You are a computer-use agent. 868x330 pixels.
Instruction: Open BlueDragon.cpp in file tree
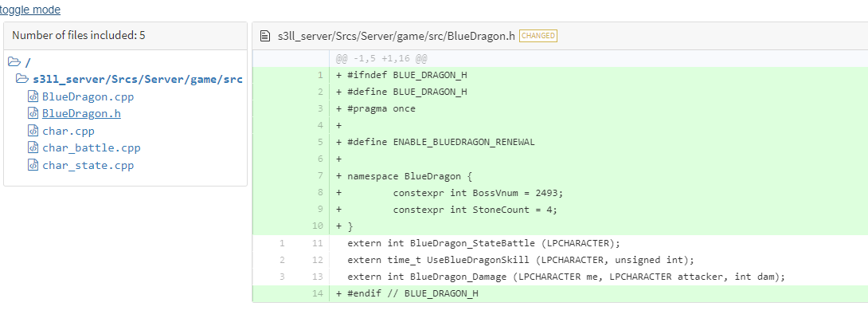[x=88, y=96]
